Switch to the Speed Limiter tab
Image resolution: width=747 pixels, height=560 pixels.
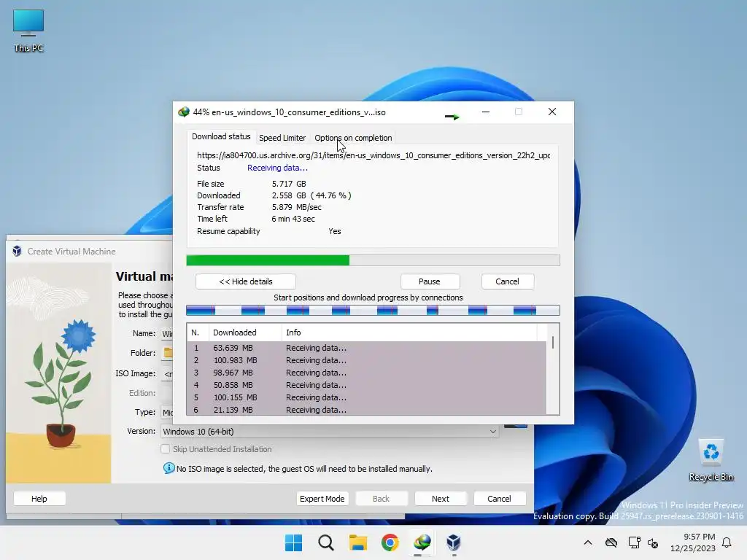282,138
